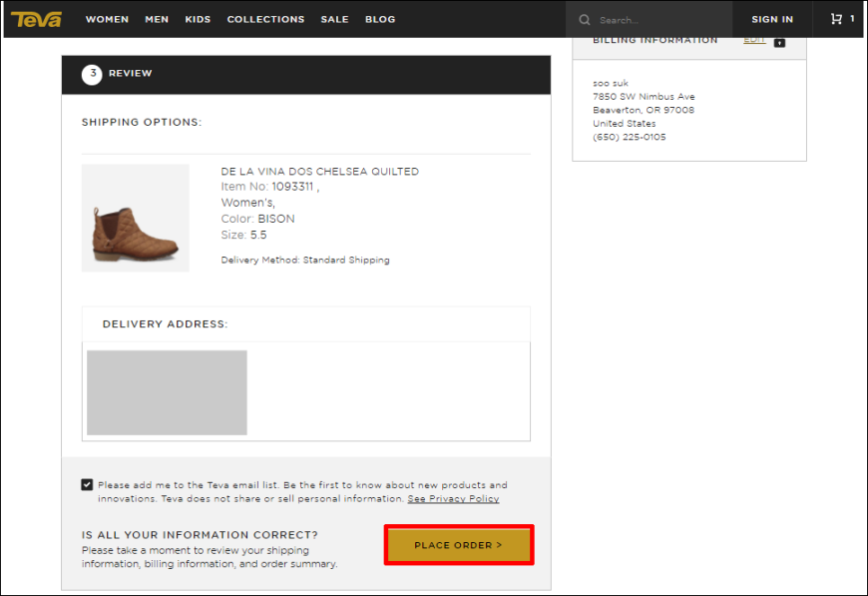Click the United States line in billing

(625, 124)
